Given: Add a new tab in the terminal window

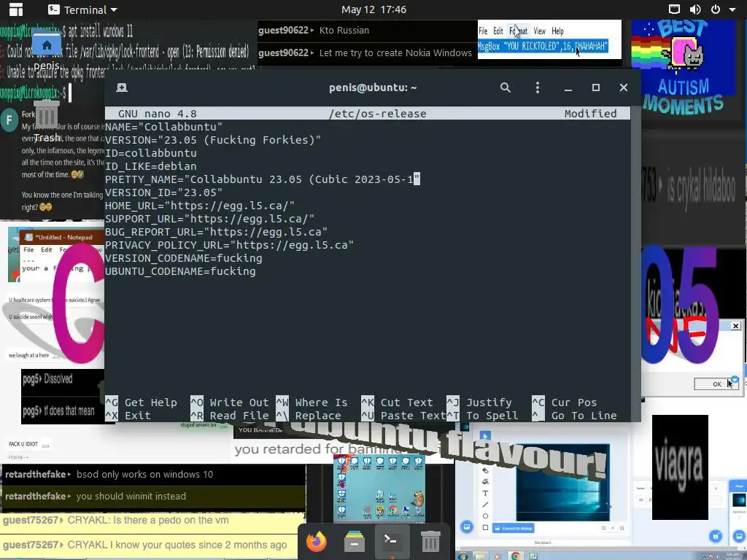Looking at the screenshot, I should click(x=122, y=87).
